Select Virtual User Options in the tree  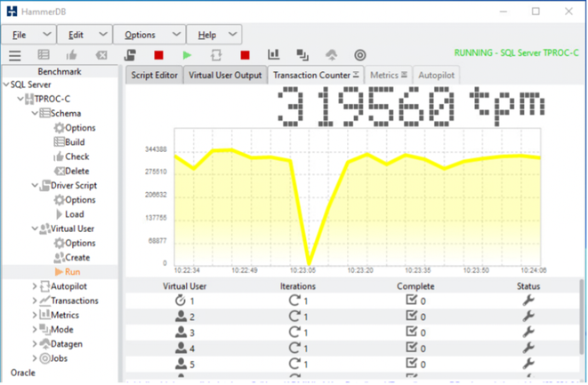75,244
